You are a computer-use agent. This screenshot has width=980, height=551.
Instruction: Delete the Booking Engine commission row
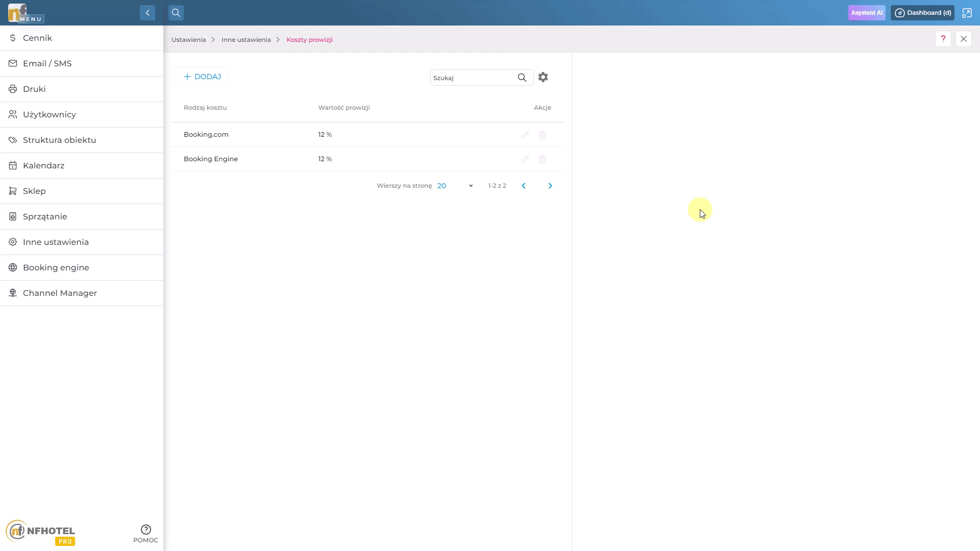[x=543, y=159]
